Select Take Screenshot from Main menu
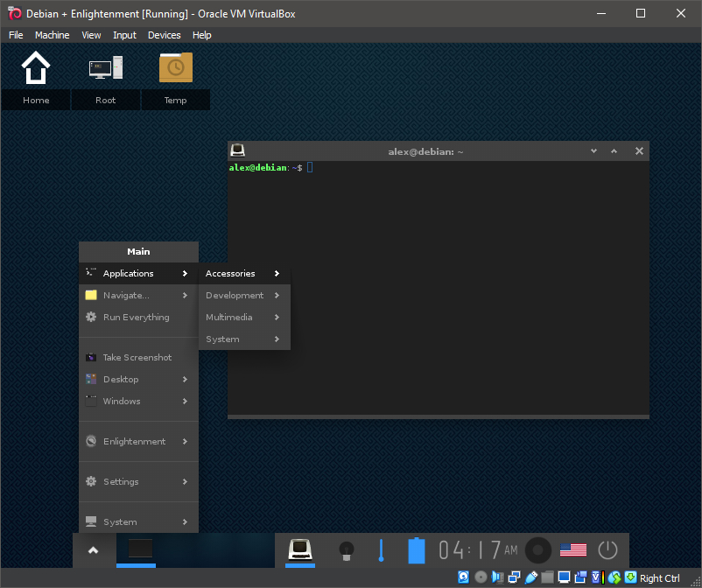The width and height of the screenshot is (702, 588). pyautogui.click(x=137, y=358)
